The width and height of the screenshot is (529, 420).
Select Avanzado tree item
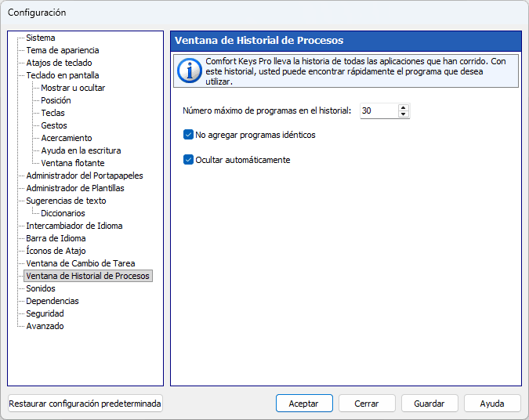45,326
